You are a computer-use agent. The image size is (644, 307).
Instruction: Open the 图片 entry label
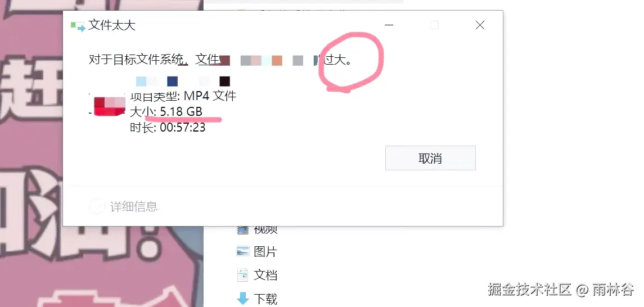coord(265,251)
